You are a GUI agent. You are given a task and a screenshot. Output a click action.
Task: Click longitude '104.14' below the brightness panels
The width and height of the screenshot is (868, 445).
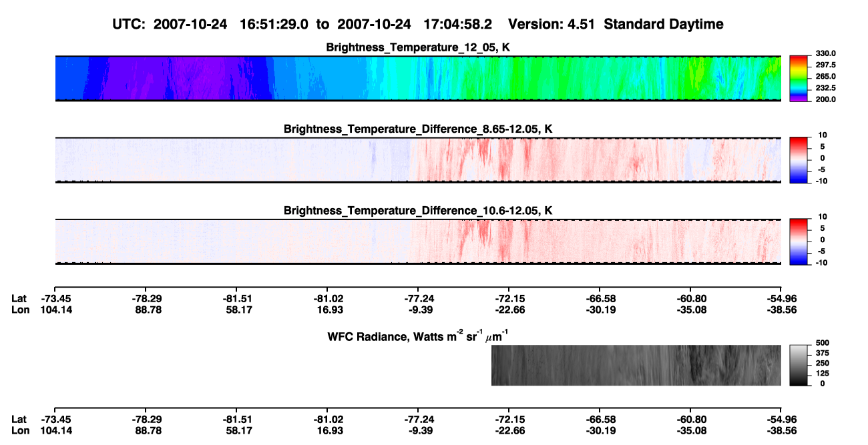pos(55,310)
